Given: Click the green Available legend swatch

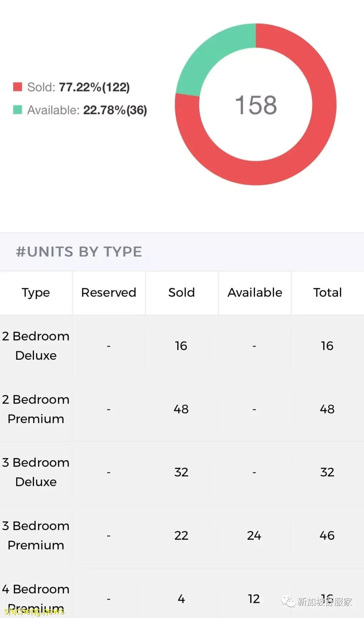Looking at the screenshot, I should point(18,110).
